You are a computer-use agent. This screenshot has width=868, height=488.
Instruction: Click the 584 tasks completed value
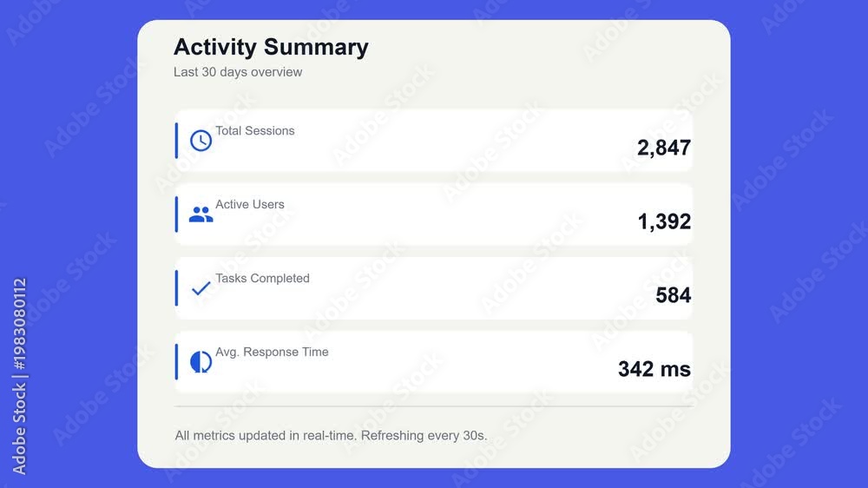point(674,295)
